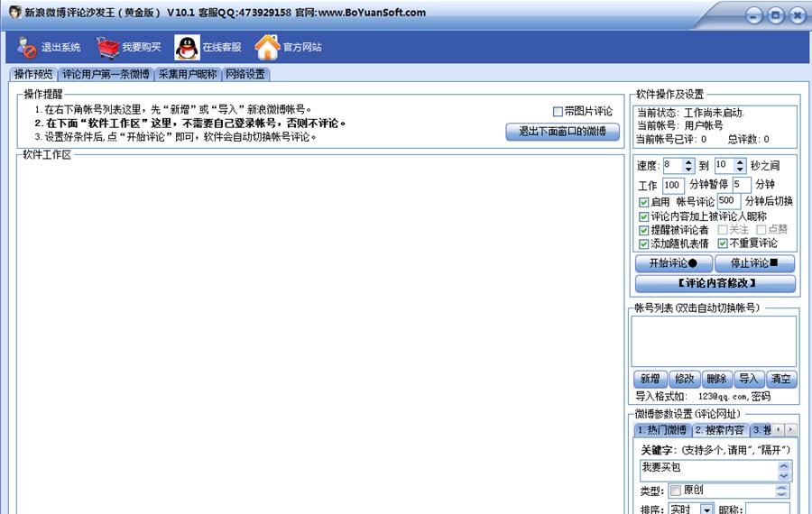
Task: Click inside the empty 帐号列表 list box
Action: (x=714, y=341)
